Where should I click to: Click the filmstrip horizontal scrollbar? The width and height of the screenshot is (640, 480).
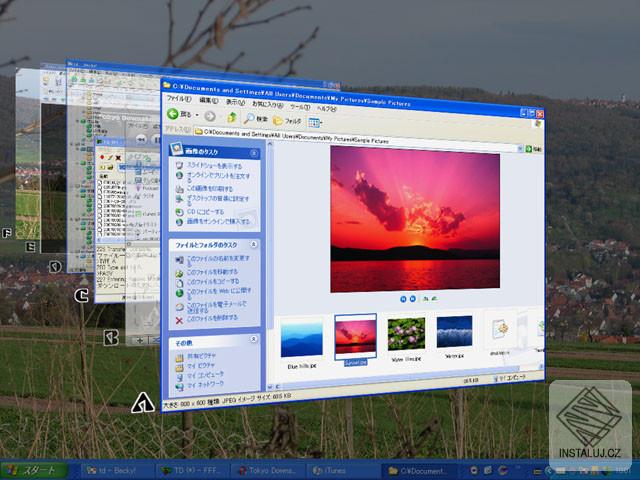pos(408,378)
